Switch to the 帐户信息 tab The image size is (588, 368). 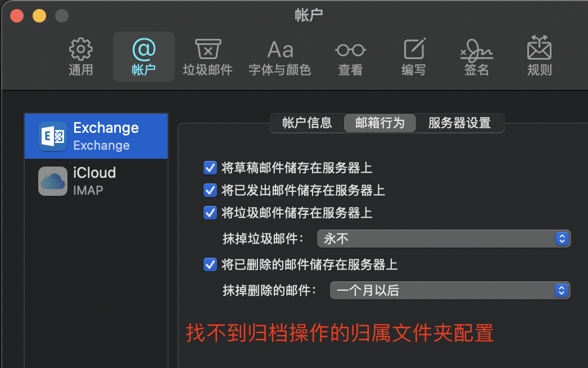(x=307, y=123)
